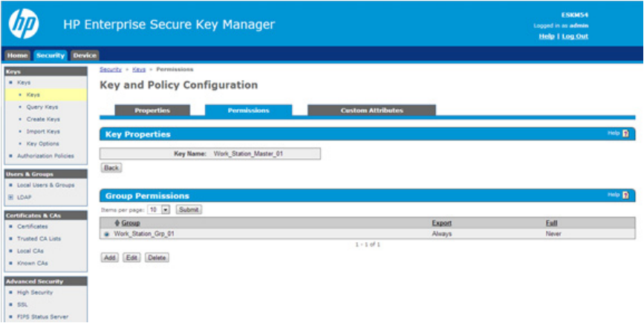
Task: Click Keys breadcrumb link
Action: (139, 69)
